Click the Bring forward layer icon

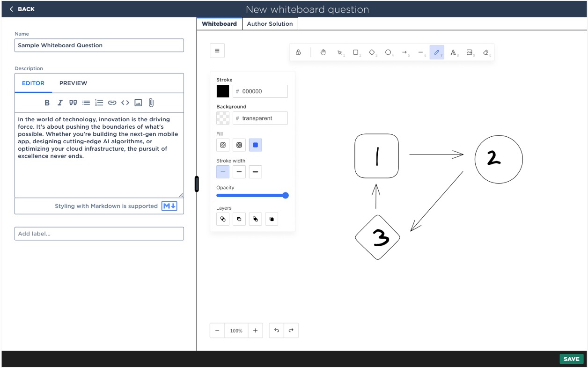point(255,219)
